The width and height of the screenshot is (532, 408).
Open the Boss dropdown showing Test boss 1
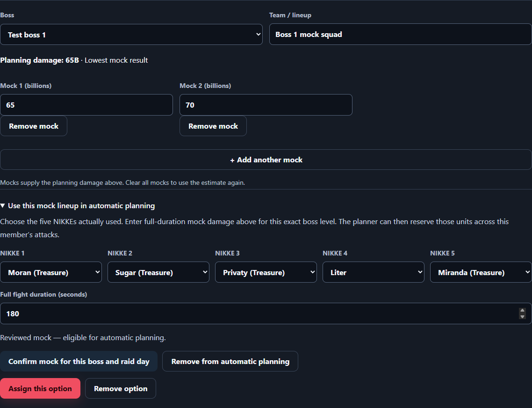pyautogui.click(x=131, y=34)
